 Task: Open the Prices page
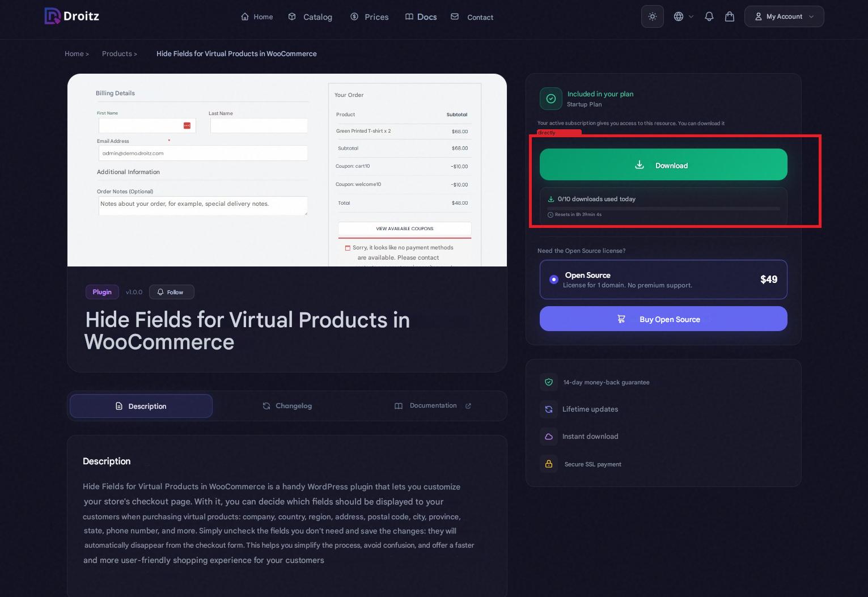(x=370, y=17)
